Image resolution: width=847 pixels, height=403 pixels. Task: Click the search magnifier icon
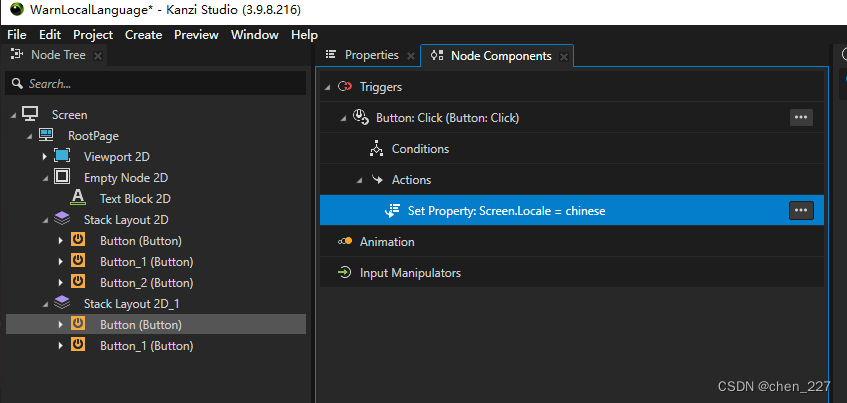point(17,84)
